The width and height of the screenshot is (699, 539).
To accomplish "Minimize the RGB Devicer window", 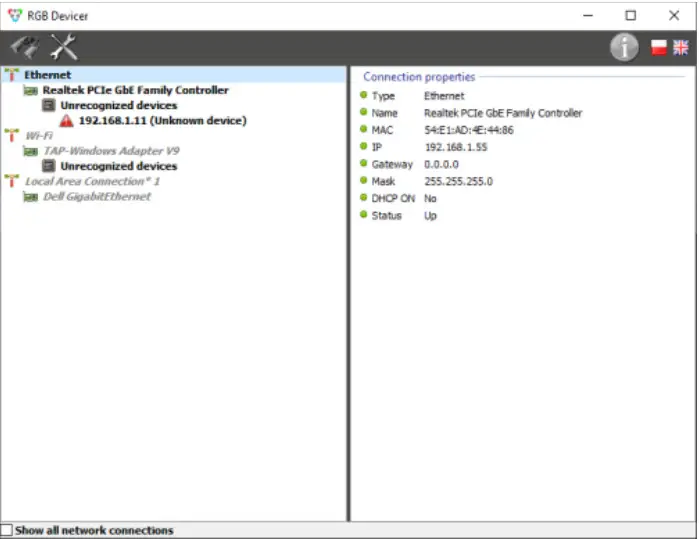I will (588, 16).
